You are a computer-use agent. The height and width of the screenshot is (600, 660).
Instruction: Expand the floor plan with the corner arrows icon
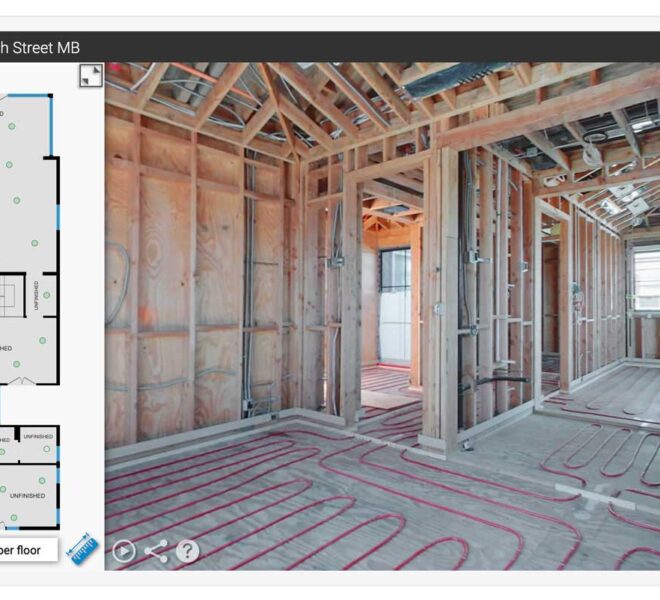[x=91, y=75]
